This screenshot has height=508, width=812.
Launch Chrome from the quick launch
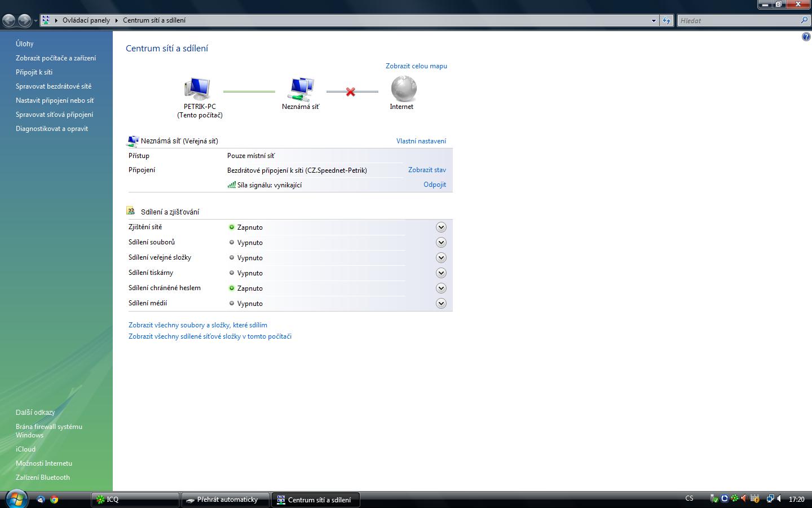click(54, 500)
